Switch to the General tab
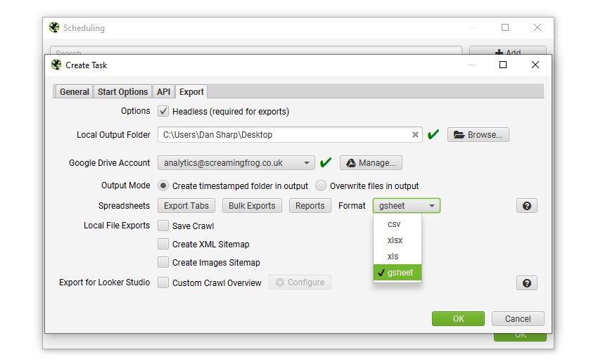 pyautogui.click(x=74, y=92)
